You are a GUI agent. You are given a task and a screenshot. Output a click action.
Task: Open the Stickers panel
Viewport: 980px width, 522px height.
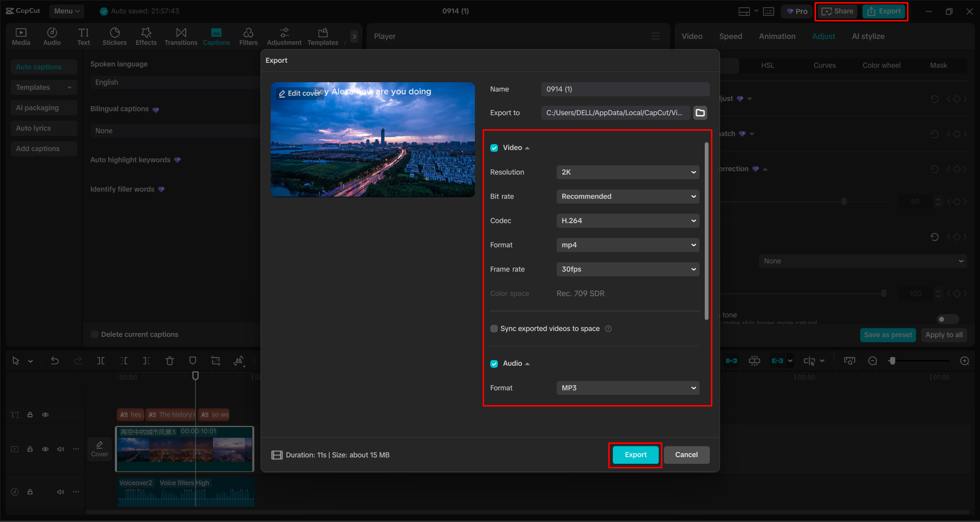[x=114, y=36]
